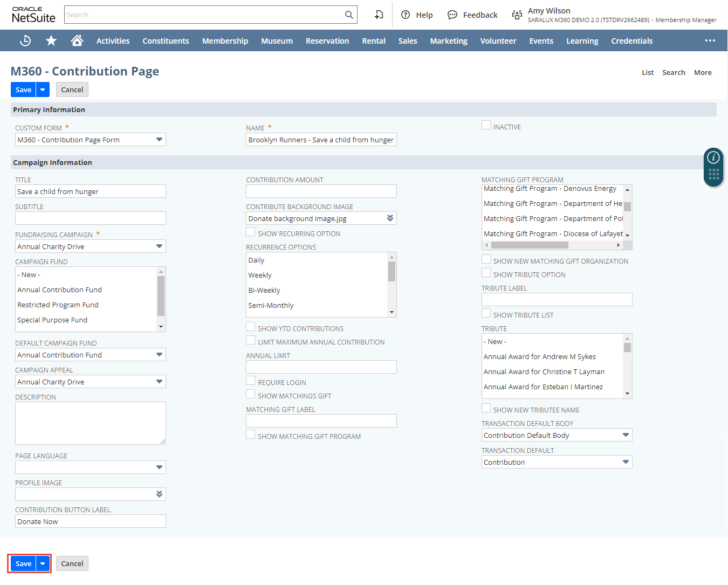Click the Feedback speech bubble icon
Viewport: 728px width, 585px height.
[x=452, y=15]
